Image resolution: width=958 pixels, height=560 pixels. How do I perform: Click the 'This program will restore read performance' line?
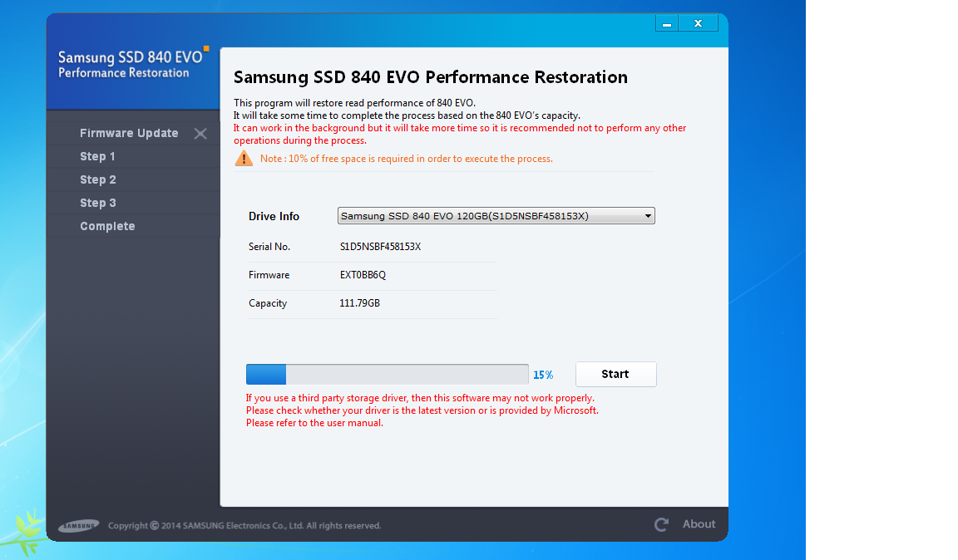354,103
